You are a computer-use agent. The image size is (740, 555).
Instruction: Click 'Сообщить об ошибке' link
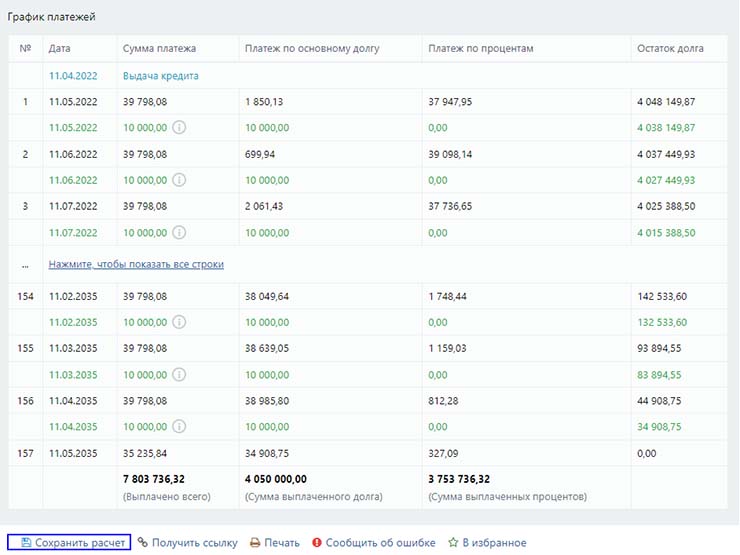point(380,543)
